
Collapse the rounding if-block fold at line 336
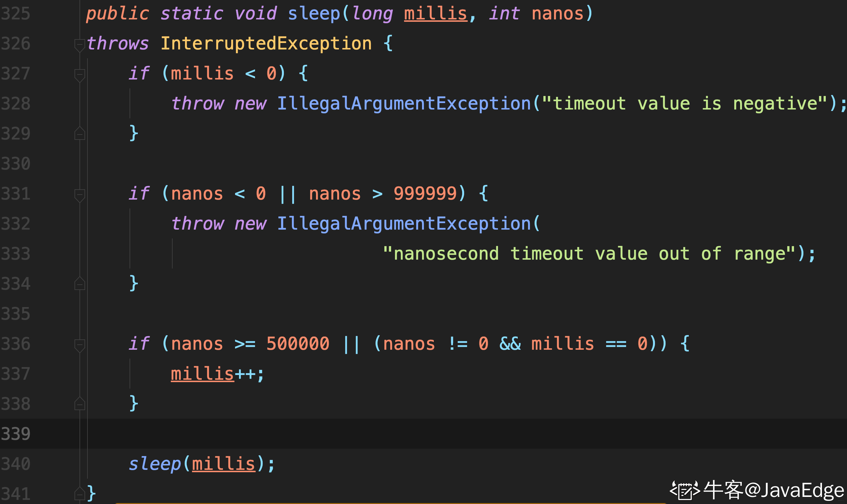[80, 345]
